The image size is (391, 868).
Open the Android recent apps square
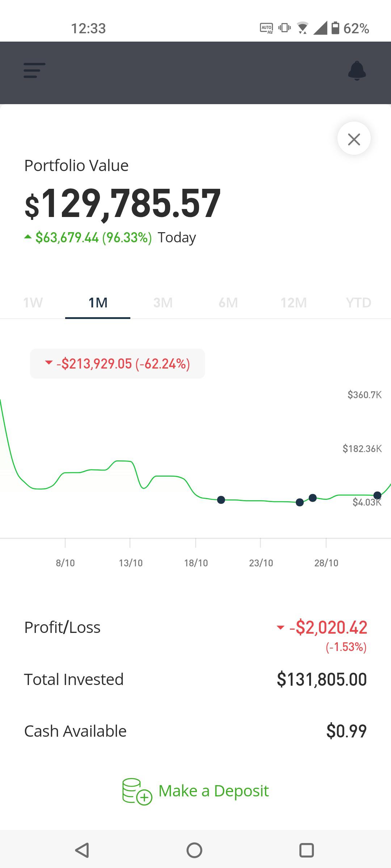(x=306, y=850)
